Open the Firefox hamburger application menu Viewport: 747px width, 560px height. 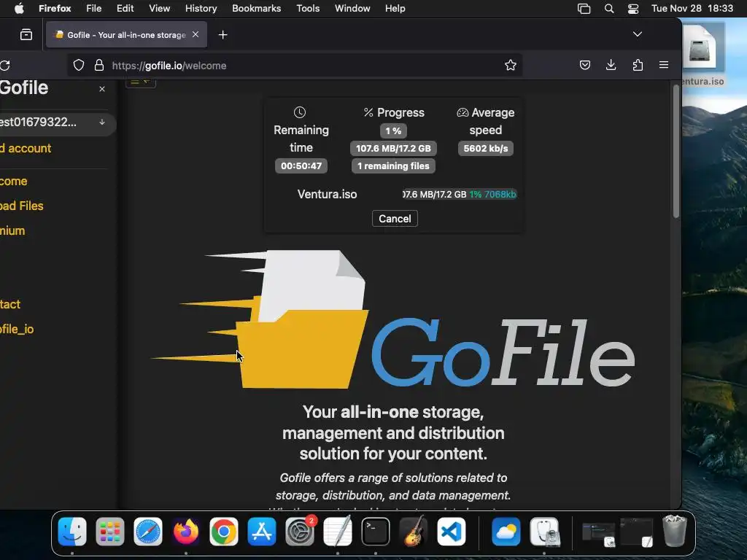point(664,65)
